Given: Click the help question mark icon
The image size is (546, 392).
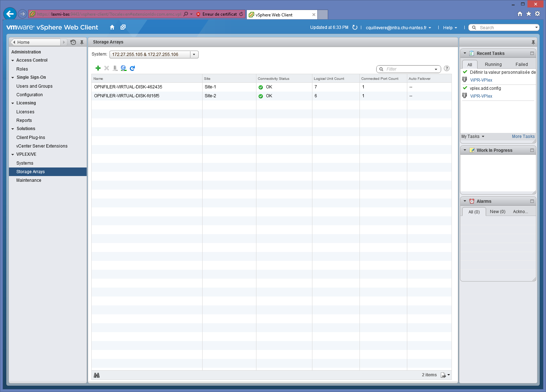Looking at the screenshot, I should 447,68.
